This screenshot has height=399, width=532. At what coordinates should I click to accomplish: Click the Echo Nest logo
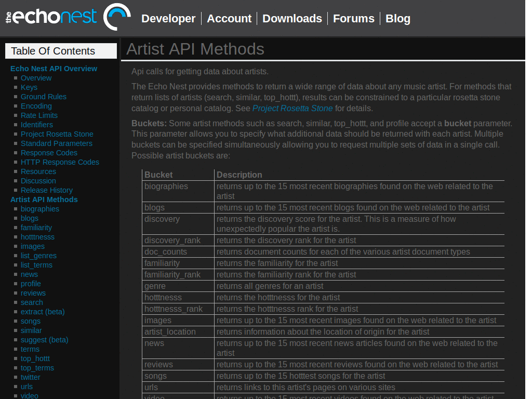click(x=68, y=17)
